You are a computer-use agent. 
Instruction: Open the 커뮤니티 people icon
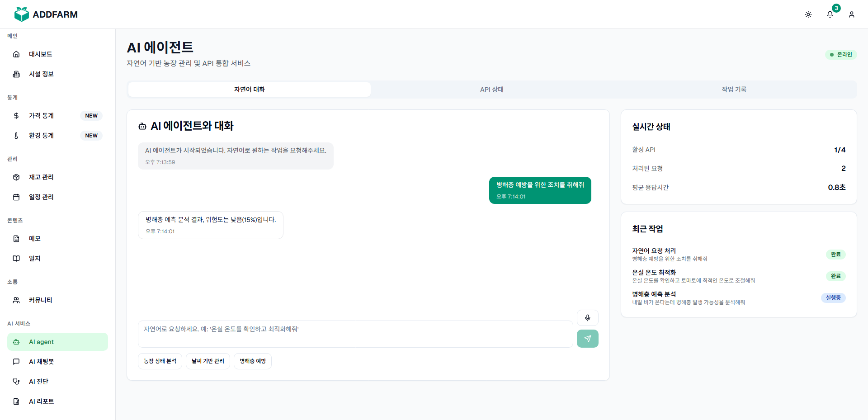(x=16, y=300)
